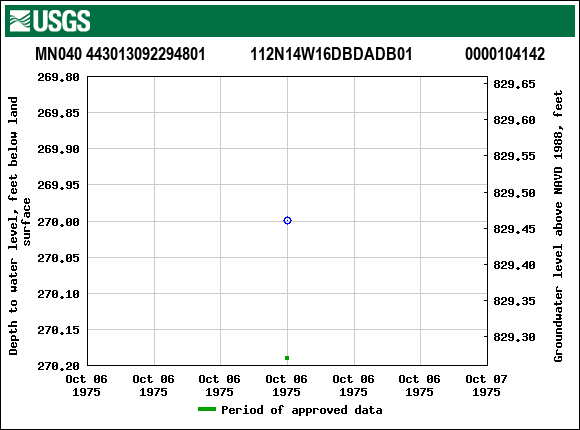Click the 'Period of approved data' legend text
Image resolution: width=580 pixels, height=430 pixels.
coord(301,410)
